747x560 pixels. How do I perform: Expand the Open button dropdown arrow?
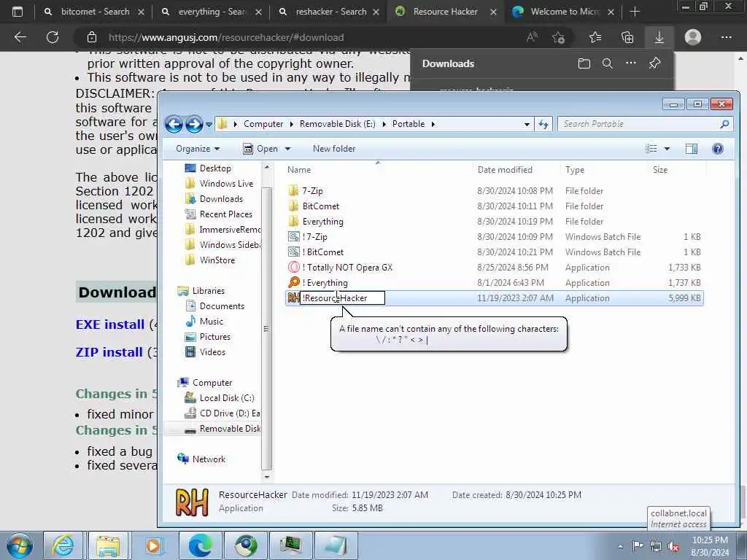pos(287,149)
